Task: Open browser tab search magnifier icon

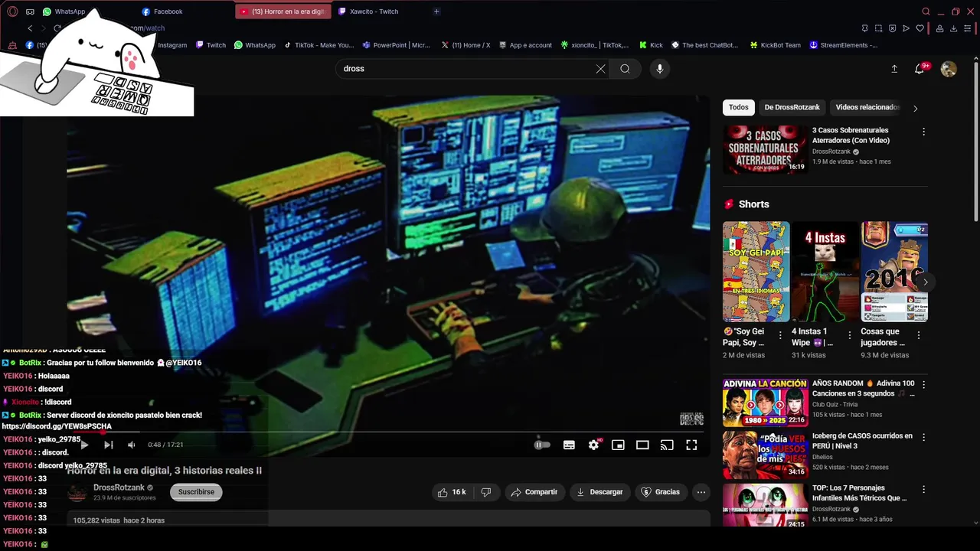Action: click(926, 11)
